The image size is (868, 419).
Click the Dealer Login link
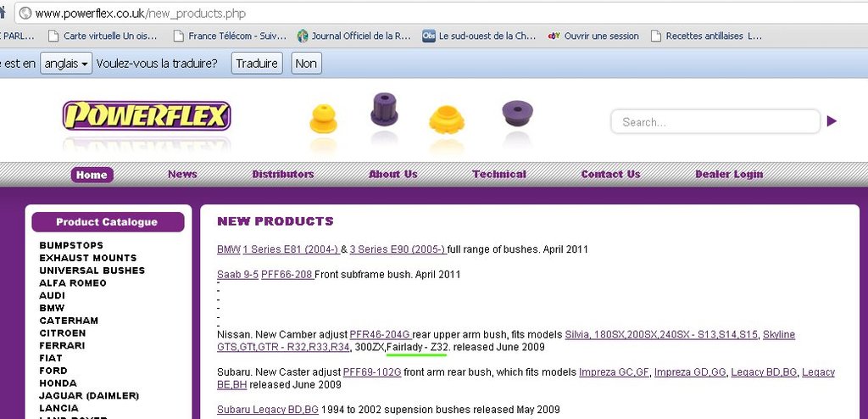pos(728,175)
